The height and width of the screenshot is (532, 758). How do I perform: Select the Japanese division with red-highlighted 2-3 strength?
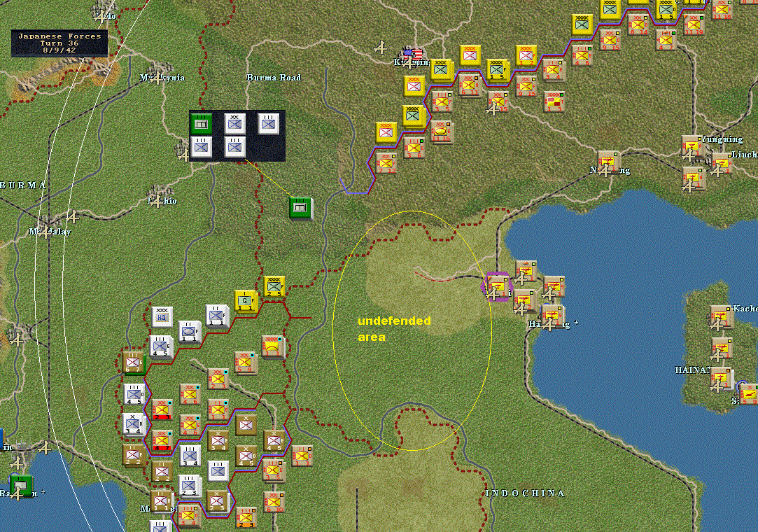tap(162, 409)
